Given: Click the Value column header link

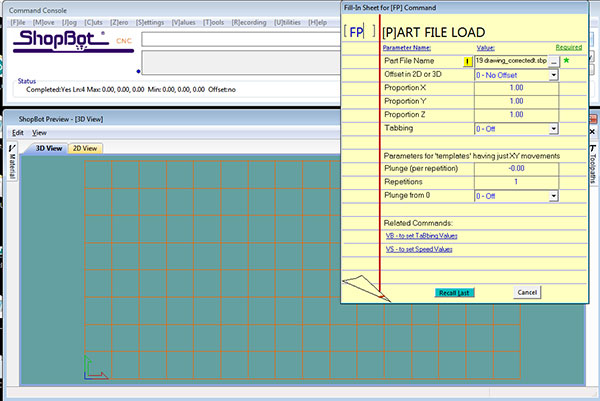Looking at the screenshot, I should tap(485, 48).
